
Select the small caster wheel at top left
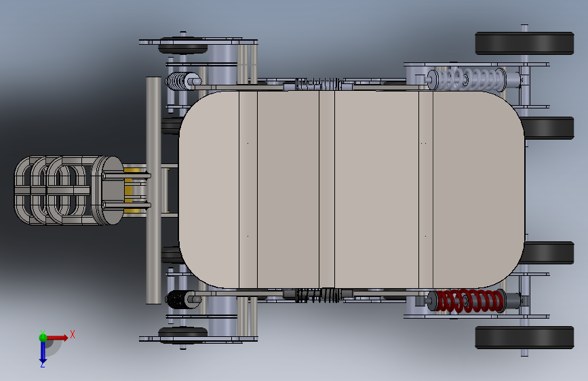(x=183, y=47)
